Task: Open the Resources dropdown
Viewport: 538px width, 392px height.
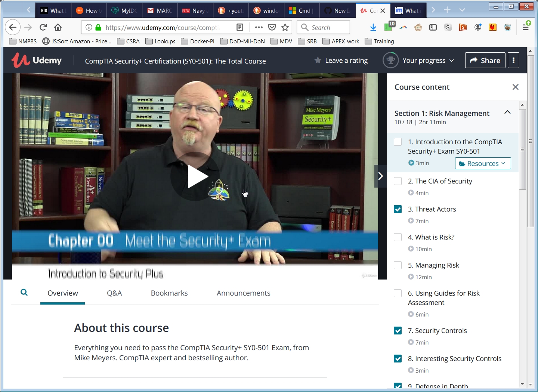Action: tap(483, 163)
